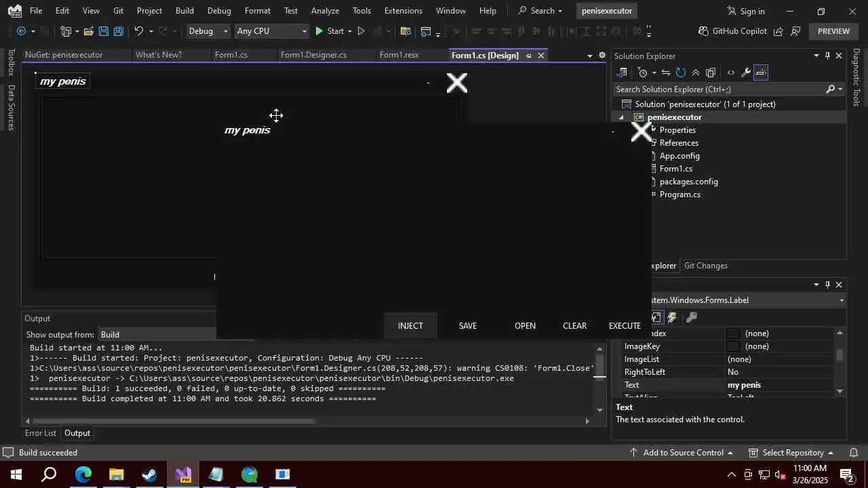
Task: Open the Undo history dropdown arrow
Action: [x=151, y=31]
